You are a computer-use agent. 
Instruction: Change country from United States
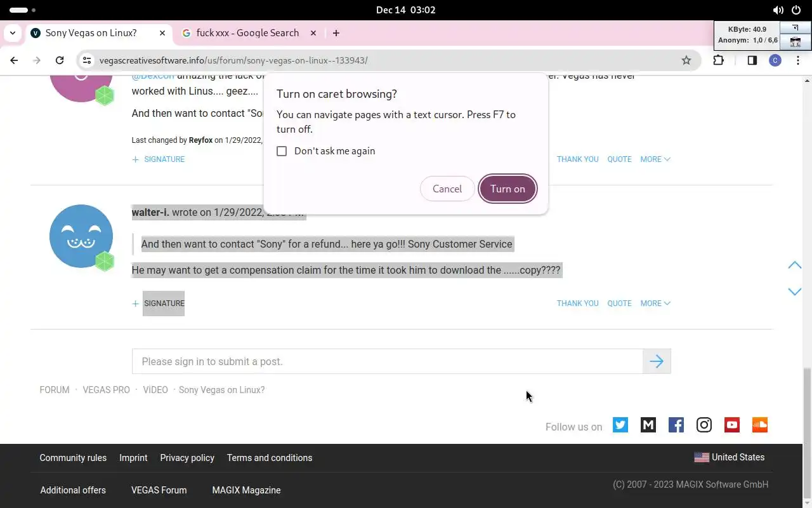(x=730, y=457)
